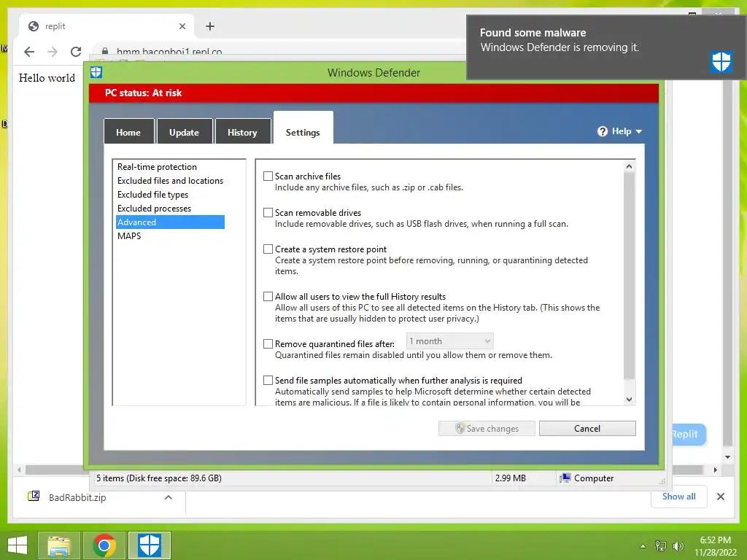Enable Scan archive files checkbox

pyautogui.click(x=268, y=176)
